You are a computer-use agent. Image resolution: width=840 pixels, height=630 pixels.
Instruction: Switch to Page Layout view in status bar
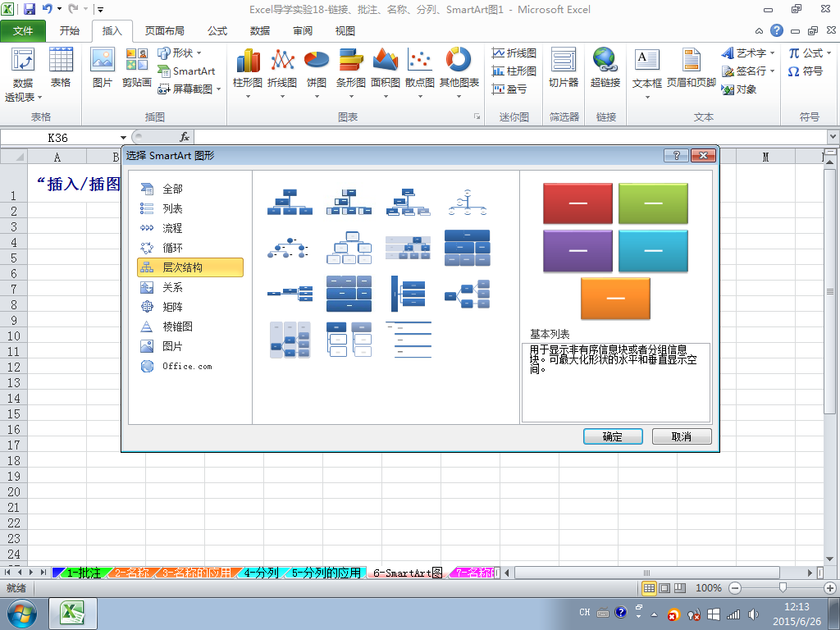click(x=664, y=588)
